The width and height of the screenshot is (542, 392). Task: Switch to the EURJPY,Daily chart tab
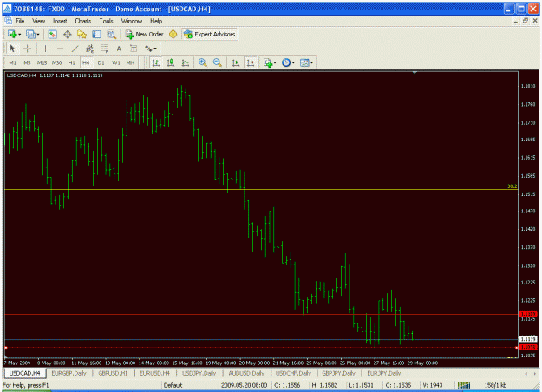coord(383,373)
